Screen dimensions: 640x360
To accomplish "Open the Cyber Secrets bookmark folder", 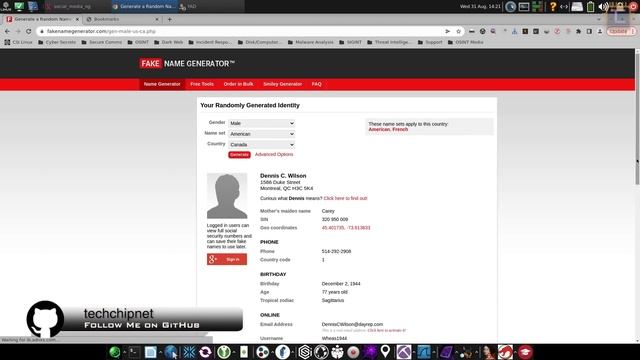I will 57,42.
